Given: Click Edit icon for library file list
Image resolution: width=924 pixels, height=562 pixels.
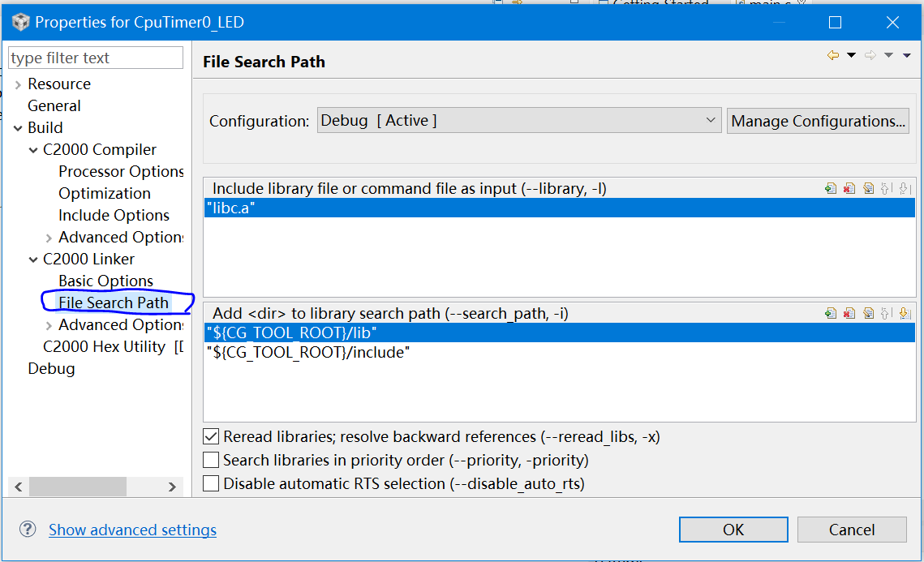Looking at the screenshot, I should tap(868, 188).
